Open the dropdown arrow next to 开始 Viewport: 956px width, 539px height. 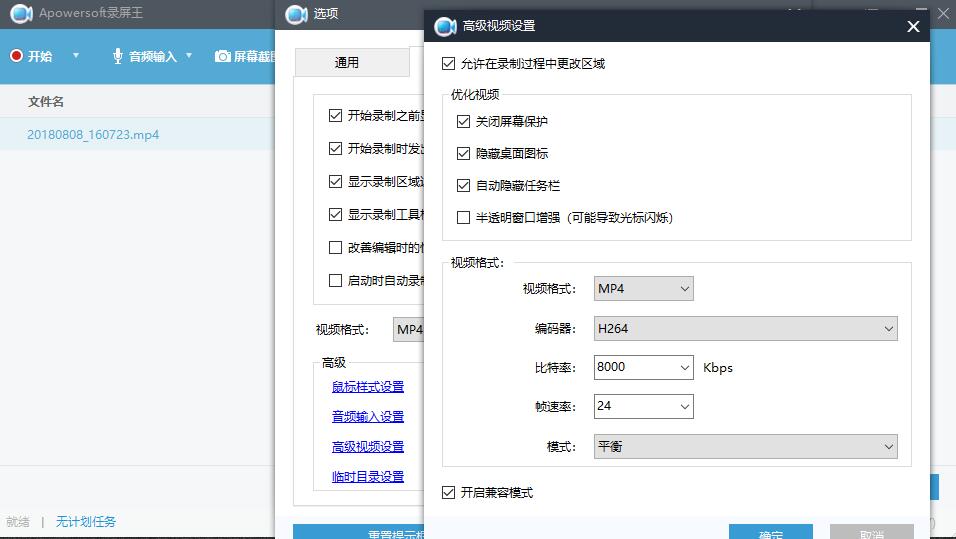point(76,55)
